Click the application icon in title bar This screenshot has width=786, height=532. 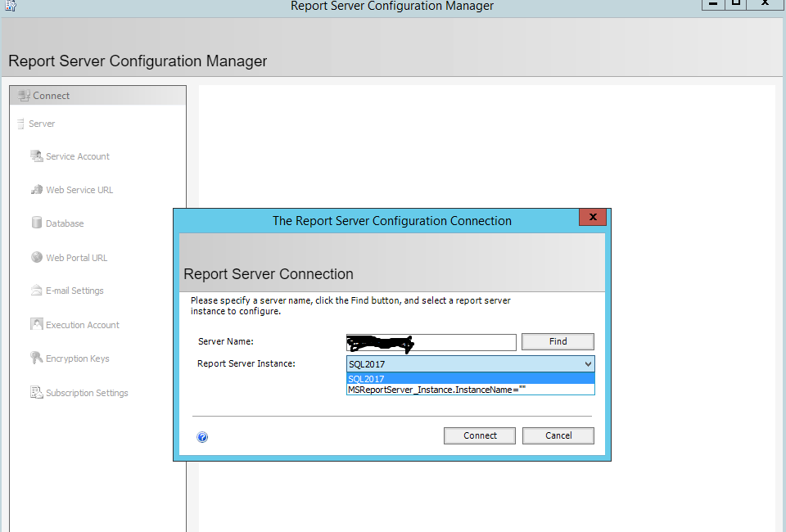click(x=11, y=6)
